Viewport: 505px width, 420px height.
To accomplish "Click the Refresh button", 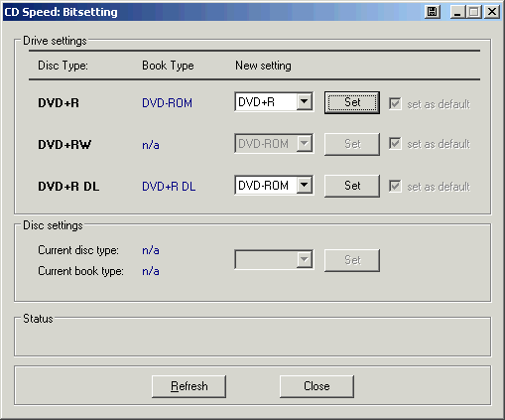I will pos(189,386).
